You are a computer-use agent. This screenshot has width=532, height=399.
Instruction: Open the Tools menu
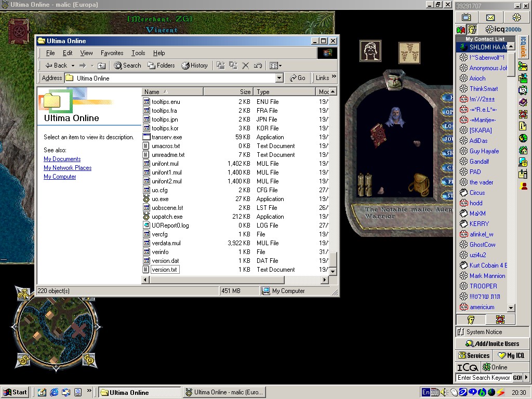point(138,53)
